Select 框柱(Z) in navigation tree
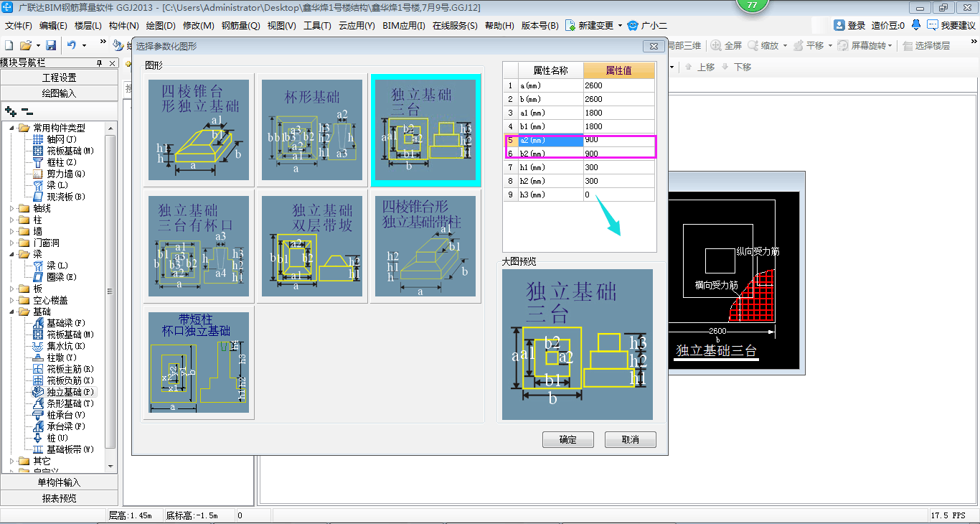The width and height of the screenshot is (980, 524). (62, 162)
